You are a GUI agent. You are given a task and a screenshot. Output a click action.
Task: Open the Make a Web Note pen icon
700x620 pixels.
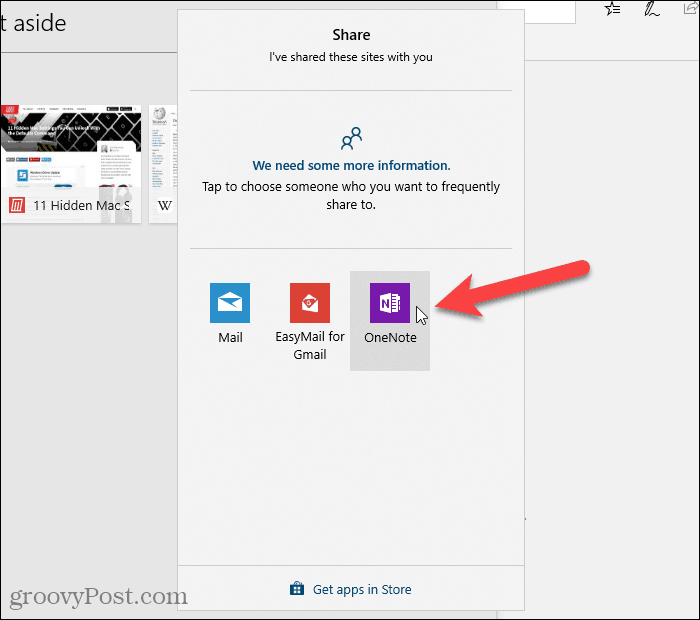tap(651, 8)
